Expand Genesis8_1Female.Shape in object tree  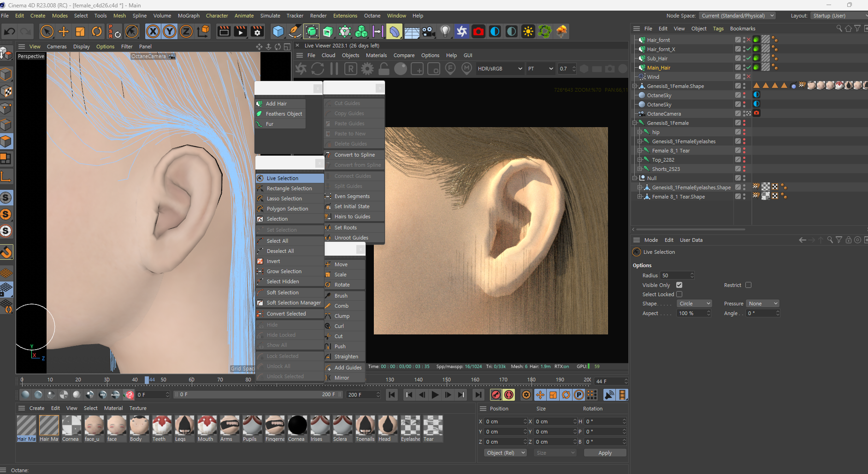pos(635,86)
